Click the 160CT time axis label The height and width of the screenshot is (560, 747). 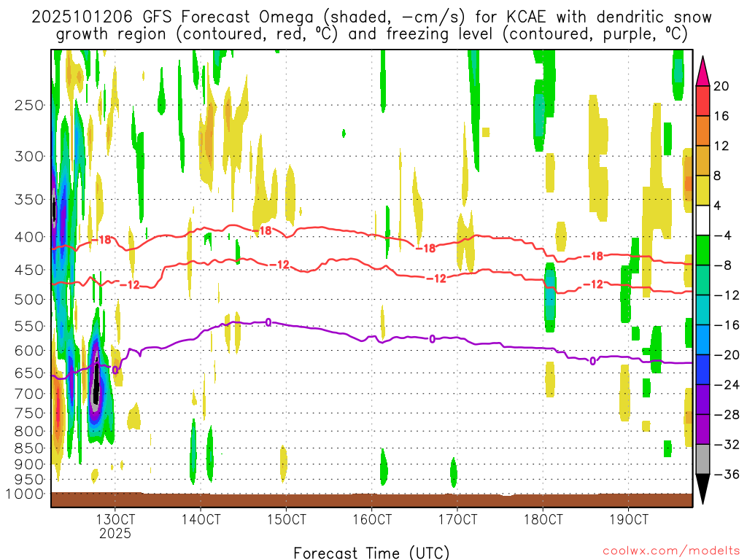pos(372,519)
